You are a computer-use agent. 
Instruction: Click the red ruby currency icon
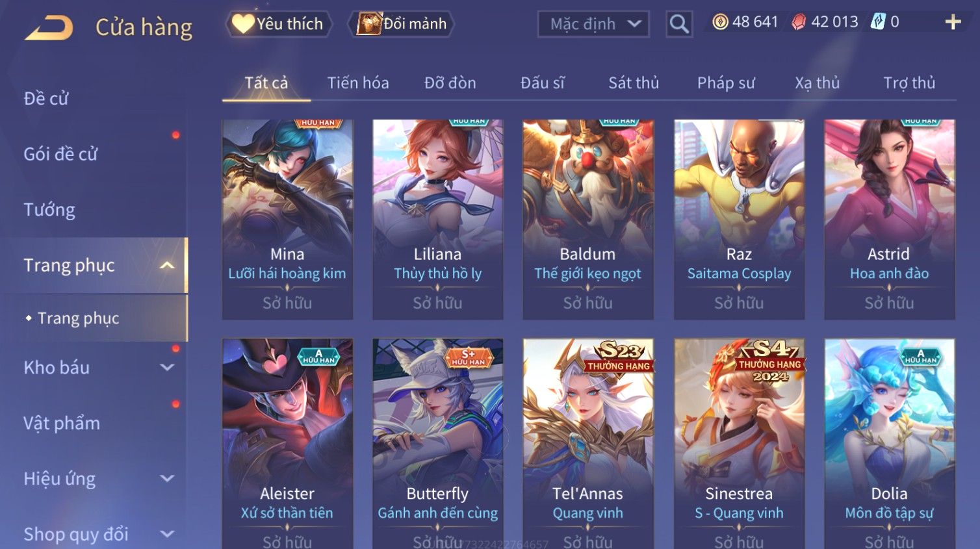coord(799,22)
